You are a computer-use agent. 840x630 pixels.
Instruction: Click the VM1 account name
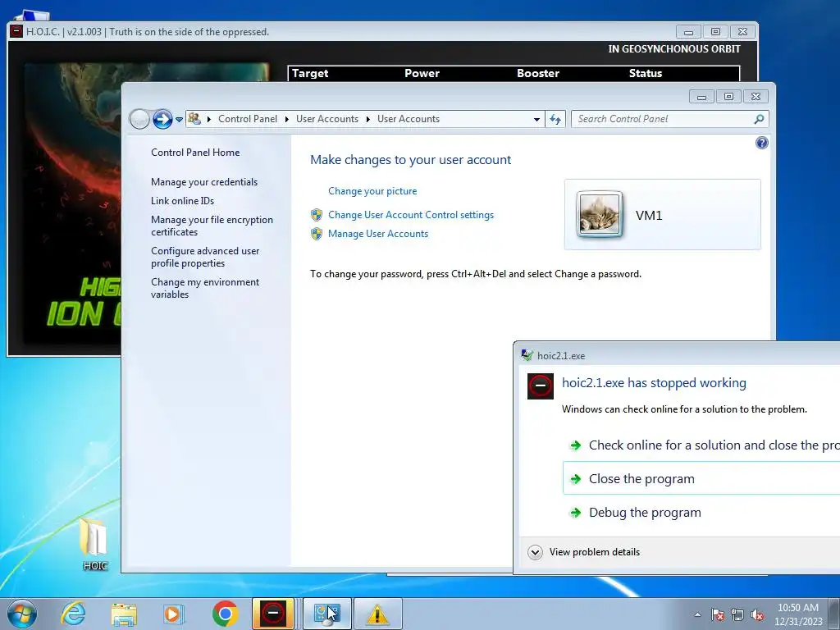point(649,216)
